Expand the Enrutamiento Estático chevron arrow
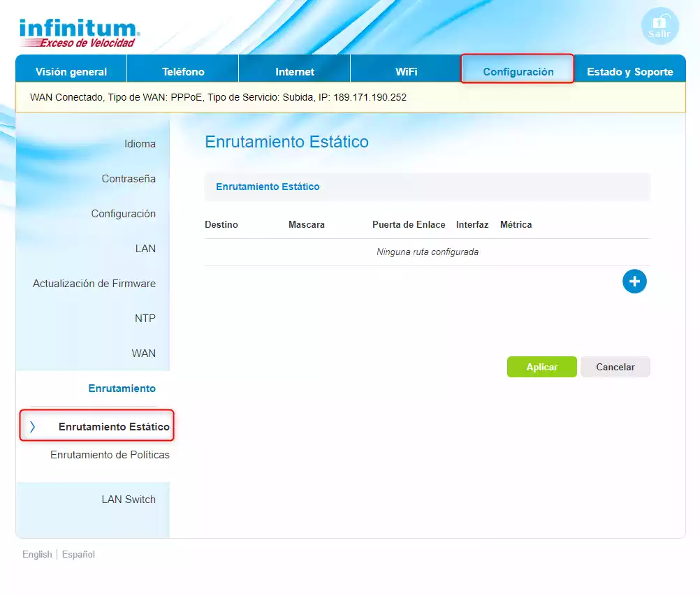The width and height of the screenshot is (700, 596). pos(31,425)
